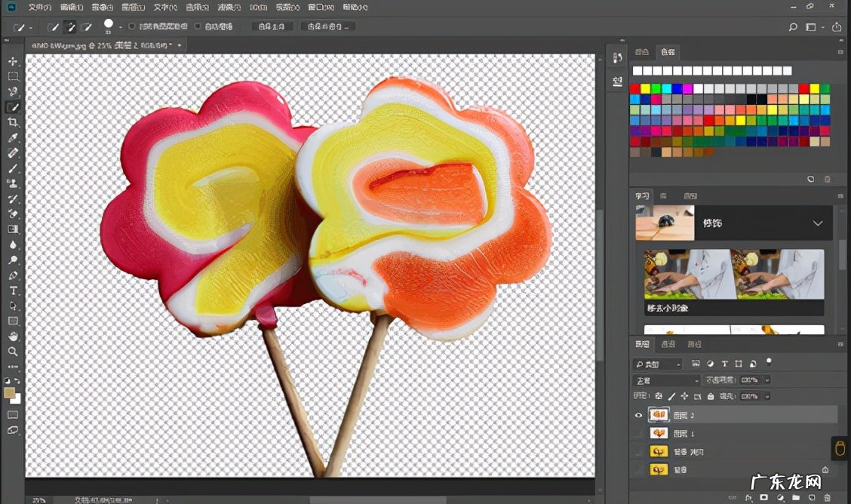Pick the Crop tool

13,122
